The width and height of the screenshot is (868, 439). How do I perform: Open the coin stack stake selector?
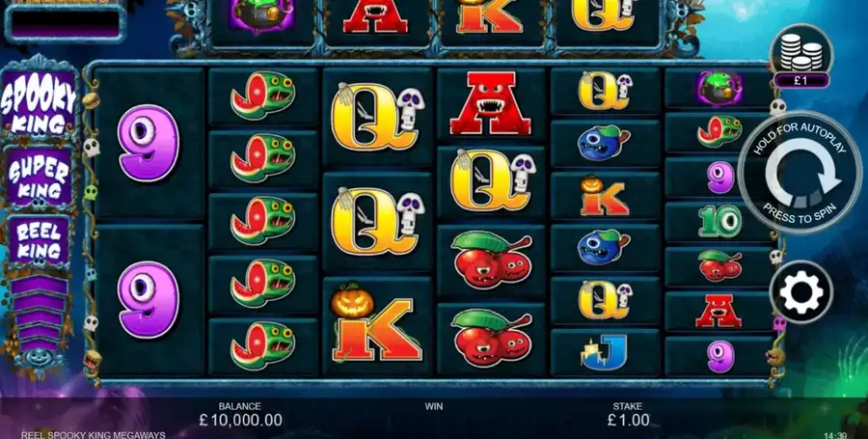click(x=801, y=50)
